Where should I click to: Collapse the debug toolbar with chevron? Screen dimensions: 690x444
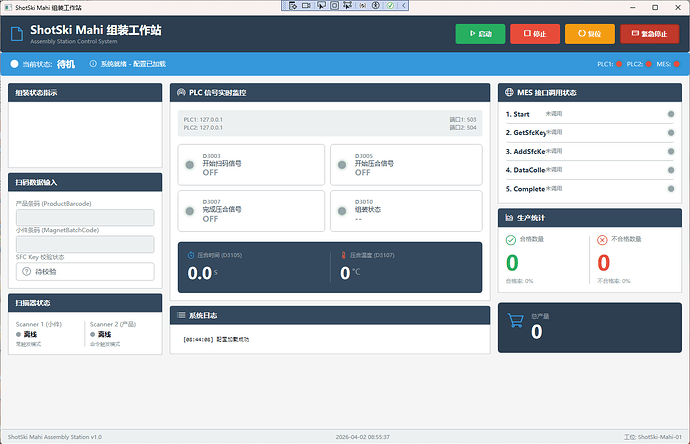404,6
